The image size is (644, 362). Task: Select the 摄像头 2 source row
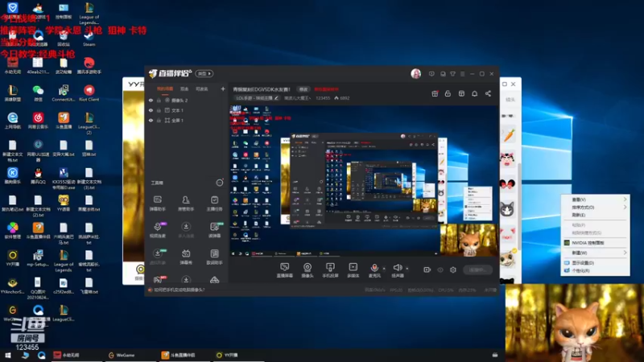coord(187,100)
